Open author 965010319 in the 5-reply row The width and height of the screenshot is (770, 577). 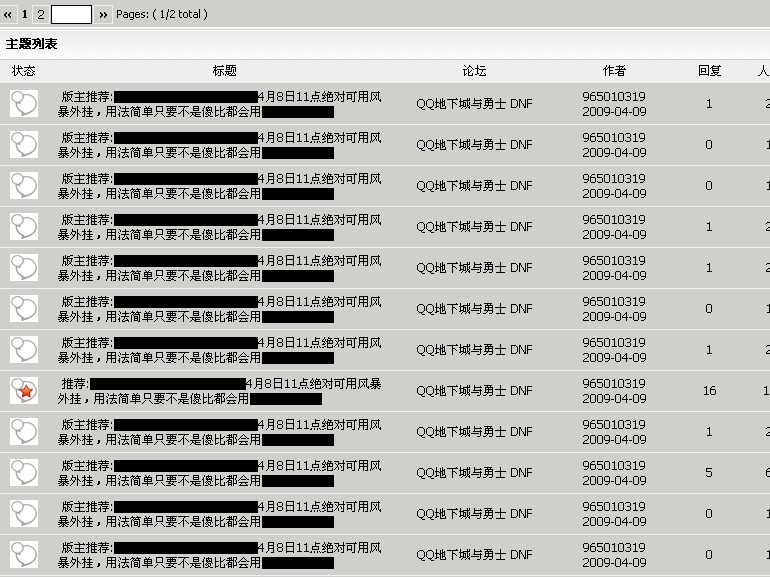coord(614,466)
